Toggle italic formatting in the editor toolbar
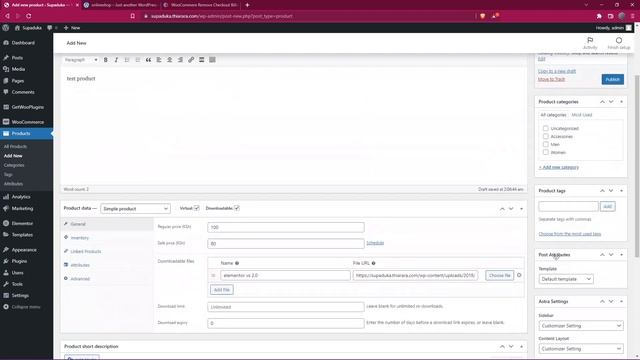Screen dimensions: 640x360 (x=116, y=60)
